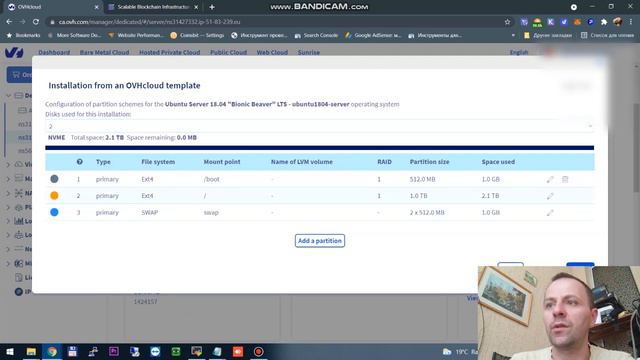The width and height of the screenshot is (640, 360).
Task: Click the Add a partition button
Action: tap(320, 241)
